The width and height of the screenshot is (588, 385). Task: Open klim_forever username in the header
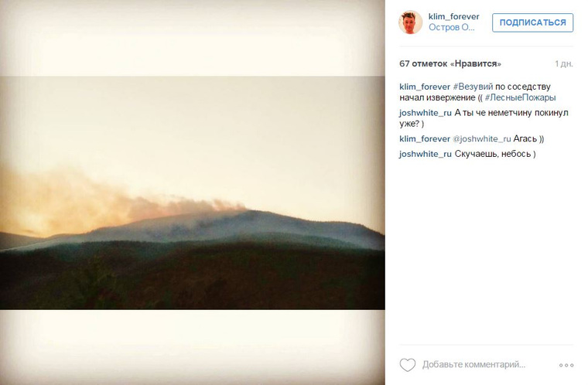[x=453, y=16]
